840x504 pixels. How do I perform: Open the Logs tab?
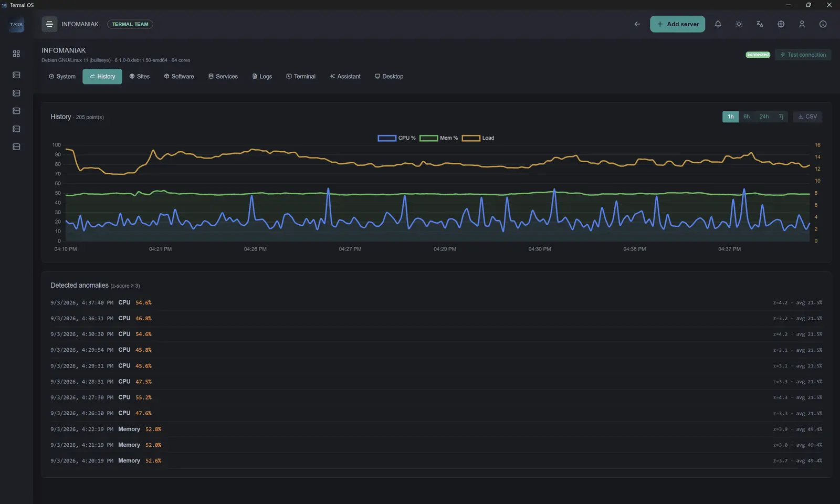[x=262, y=77]
